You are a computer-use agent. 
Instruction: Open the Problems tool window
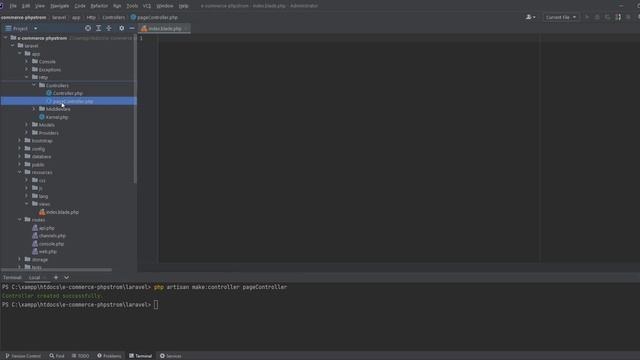(x=109, y=356)
